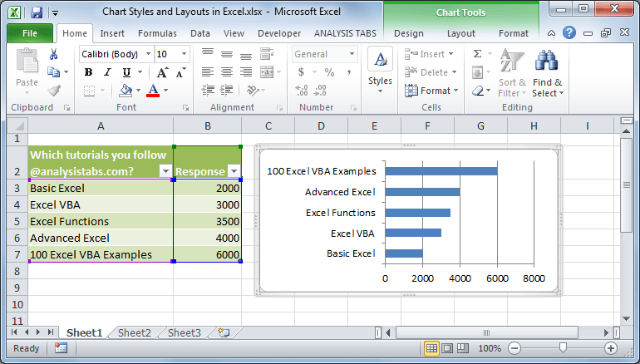Open the Chart Tools Design tab
This screenshot has height=364, width=640.
click(409, 33)
